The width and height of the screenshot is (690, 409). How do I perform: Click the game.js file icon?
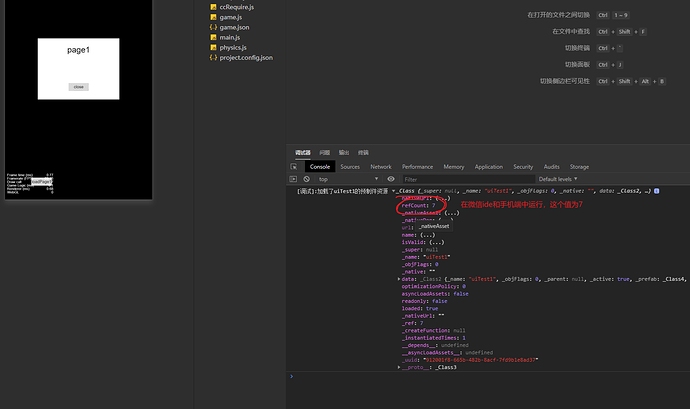[213, 17]
